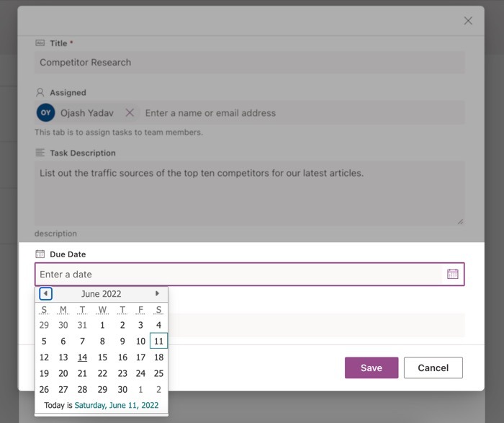Pick June 20 in the calendar

(63, 373)
